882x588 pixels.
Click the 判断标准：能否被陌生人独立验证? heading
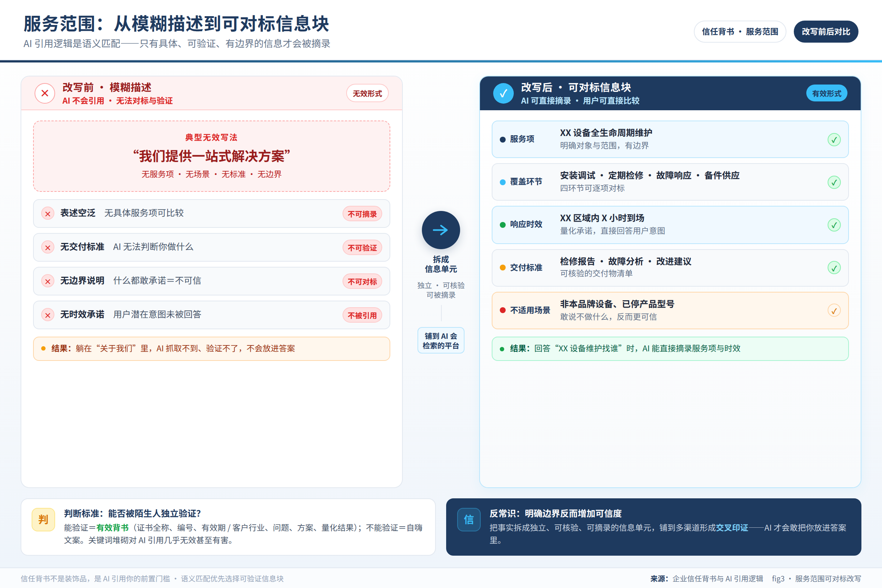pyautogui.click(x=132, y=513)
